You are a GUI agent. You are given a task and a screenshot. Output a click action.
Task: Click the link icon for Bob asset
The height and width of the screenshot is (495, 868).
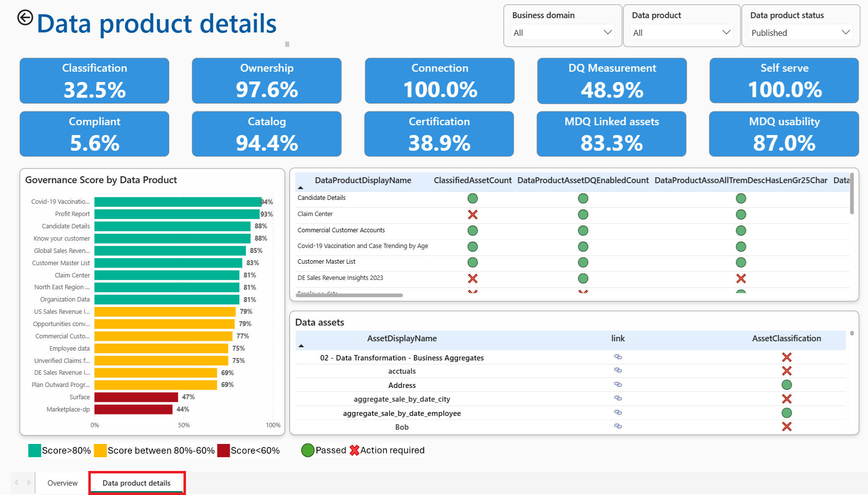pyautogui.click(x=618, y=426)
